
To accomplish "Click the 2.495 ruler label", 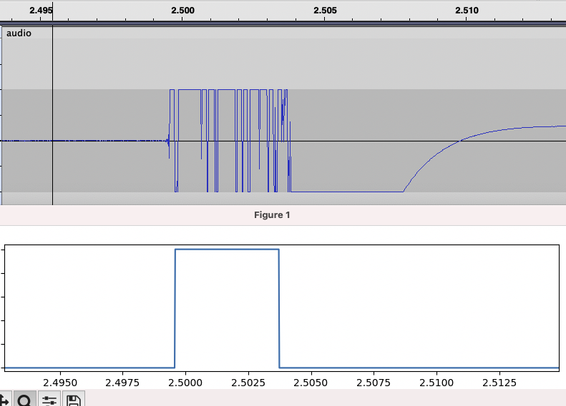I will coord(41,10).
